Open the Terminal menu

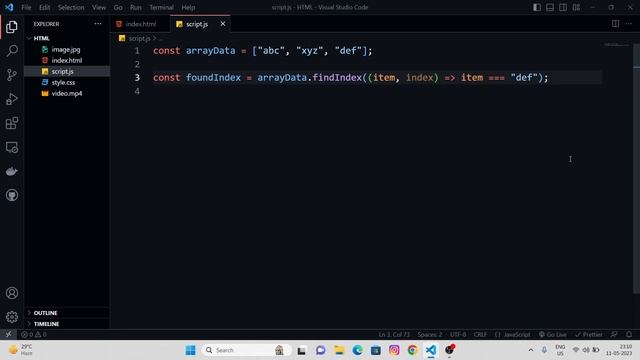coord(161,7)
